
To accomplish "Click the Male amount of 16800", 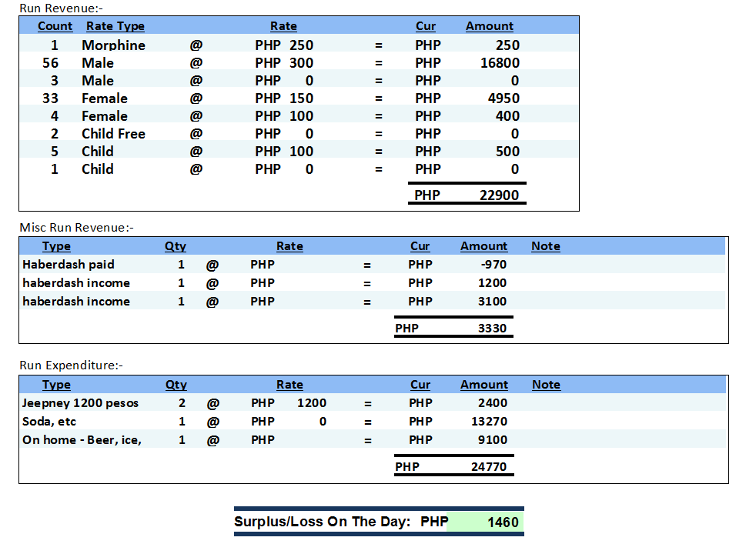I will coord(500,63).
